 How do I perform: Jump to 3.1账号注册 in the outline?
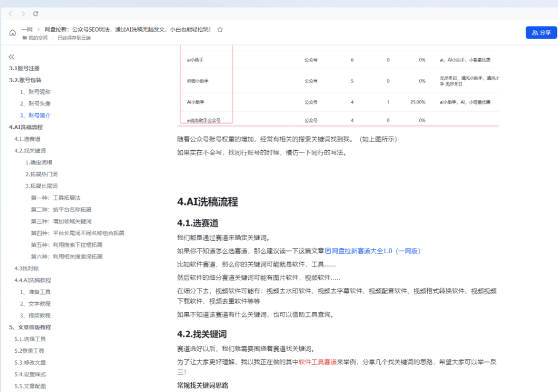pyautogui.click(x=24, y=69)
